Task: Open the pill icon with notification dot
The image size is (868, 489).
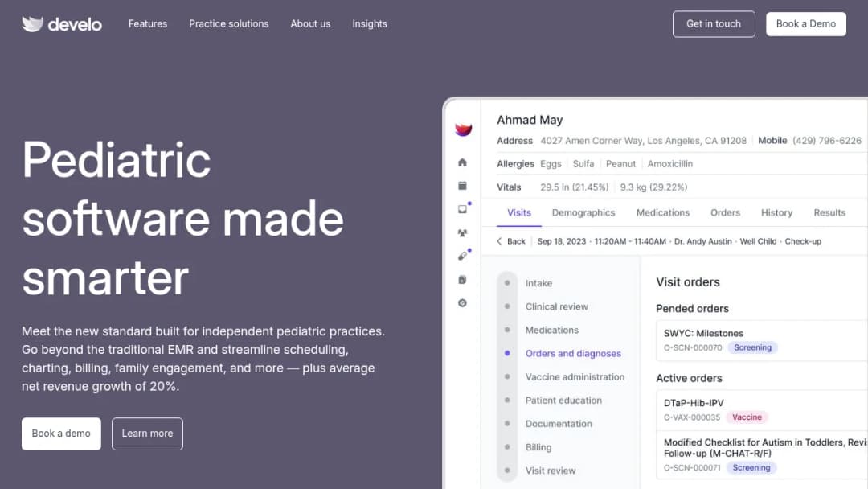Action: point(464,255)
